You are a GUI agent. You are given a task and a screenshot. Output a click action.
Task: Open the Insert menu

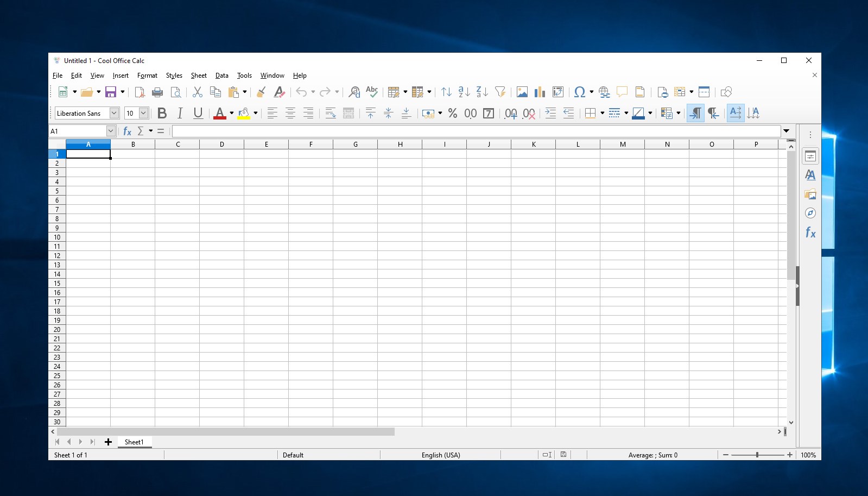(x=121, y=76)
